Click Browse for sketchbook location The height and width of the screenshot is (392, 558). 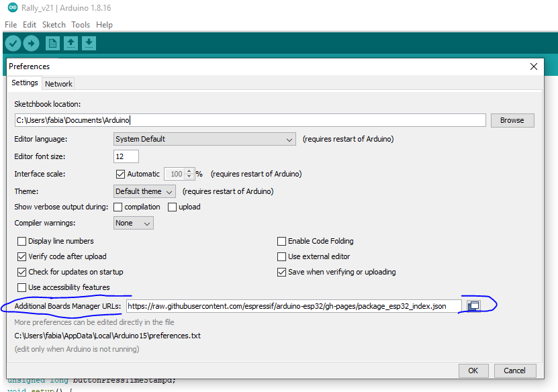click(x=512, y=120)
